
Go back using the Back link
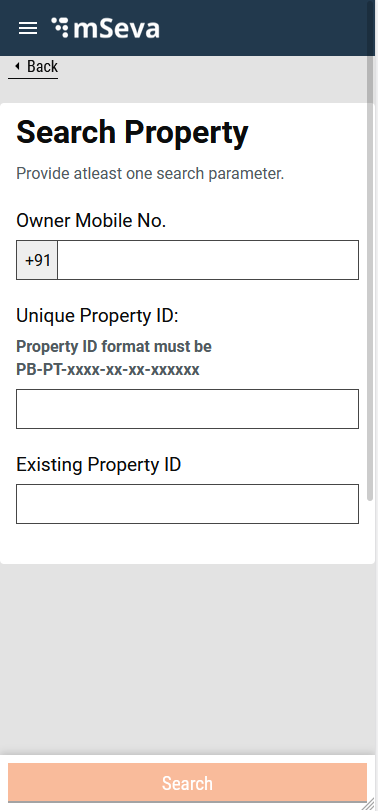point(33,67)
